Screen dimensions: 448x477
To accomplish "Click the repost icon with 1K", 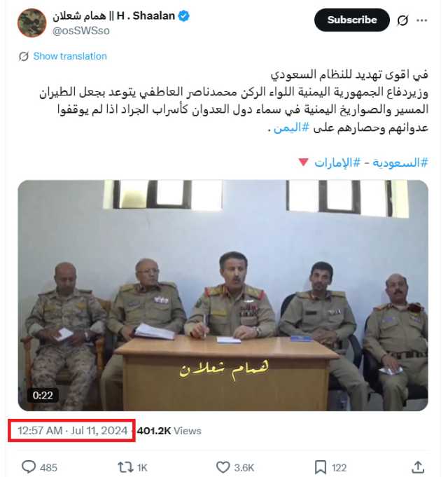I will (125, 467).
